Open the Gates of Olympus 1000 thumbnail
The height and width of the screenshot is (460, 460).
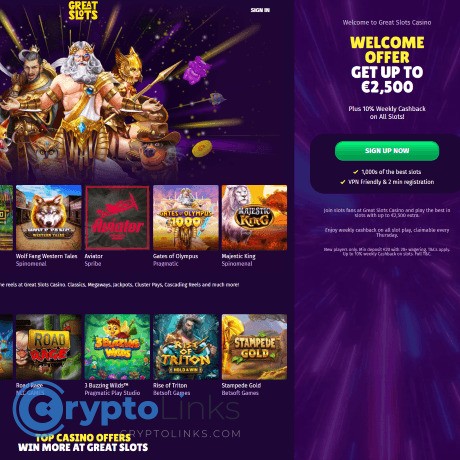pyautogui.click(x=186, y=217)
